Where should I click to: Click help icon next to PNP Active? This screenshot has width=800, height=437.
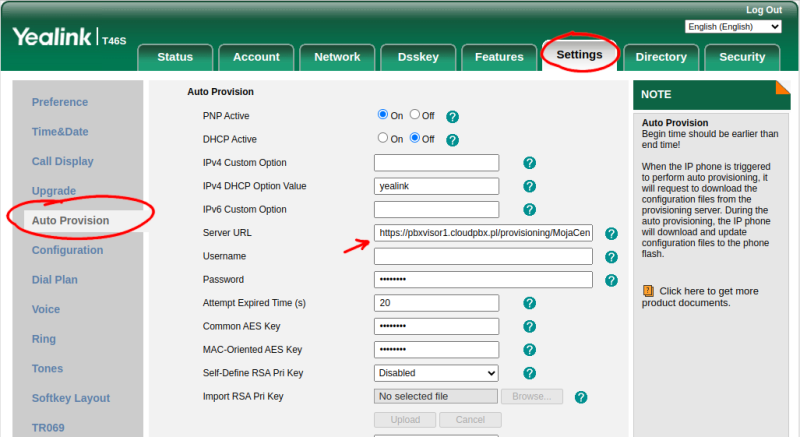click(x=452, y=117)
